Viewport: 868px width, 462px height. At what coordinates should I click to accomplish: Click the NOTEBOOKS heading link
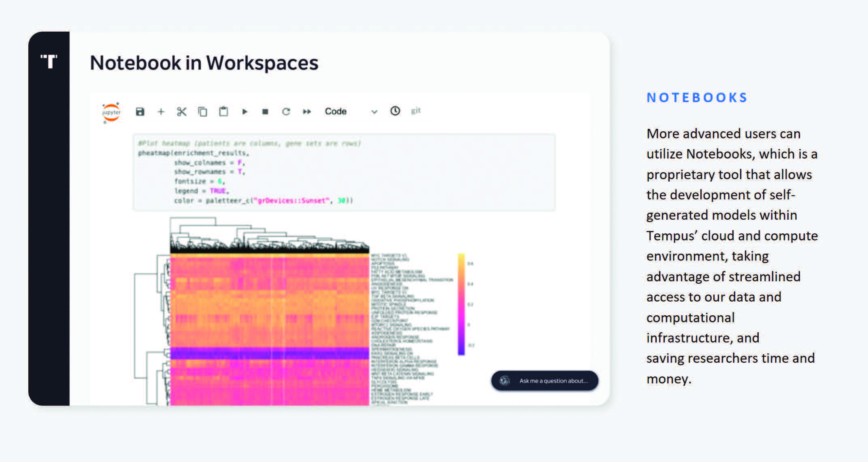coord(697,98)
